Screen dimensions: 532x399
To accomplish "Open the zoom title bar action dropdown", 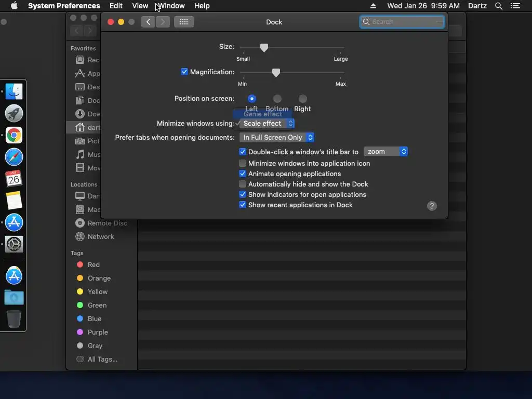I will tap(385, 152).
